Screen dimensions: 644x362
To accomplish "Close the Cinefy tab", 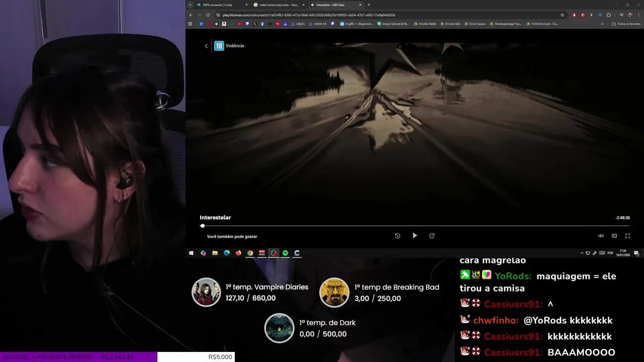I will (247, 5).
